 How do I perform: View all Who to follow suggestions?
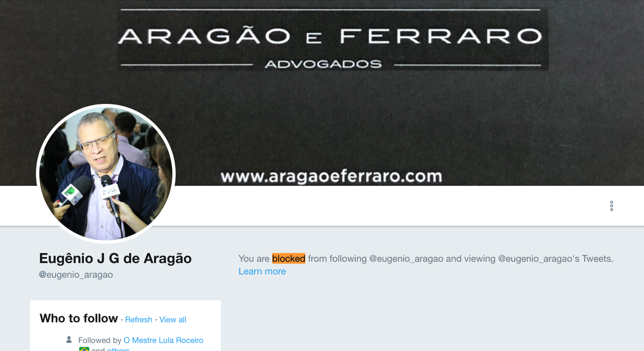tap(172, 320)
